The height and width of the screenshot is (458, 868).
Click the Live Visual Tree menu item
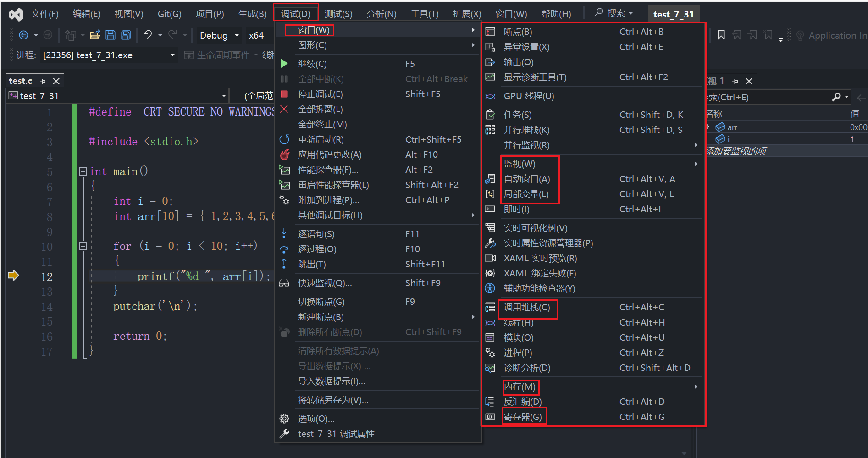click(x=593, y=228)
